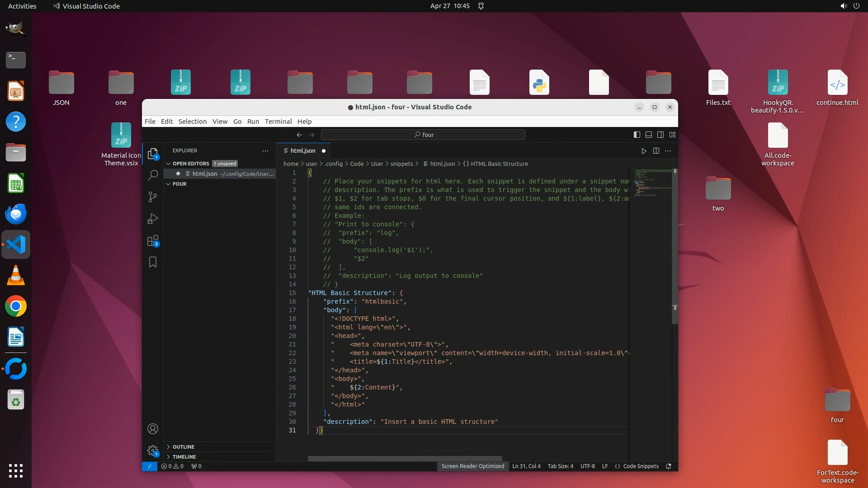Open the Search view in activity bar
The height and width of the screenshot is (488, 868).
point(153,175)
